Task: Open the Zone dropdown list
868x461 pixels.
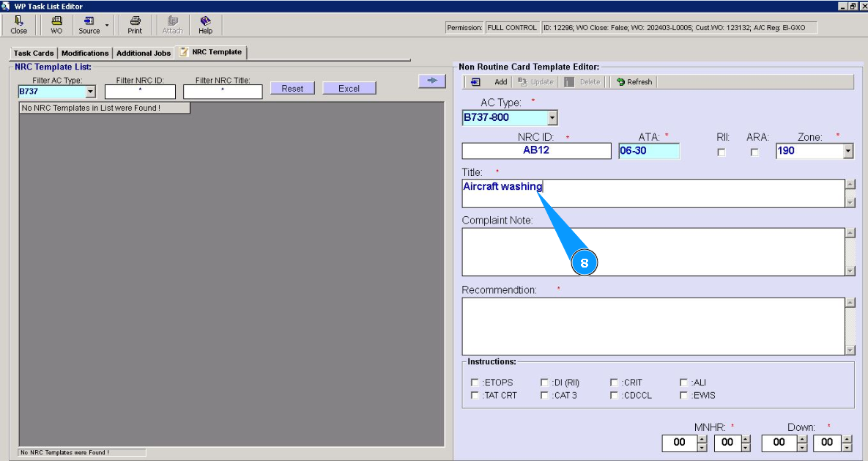Action: point(848,151)
